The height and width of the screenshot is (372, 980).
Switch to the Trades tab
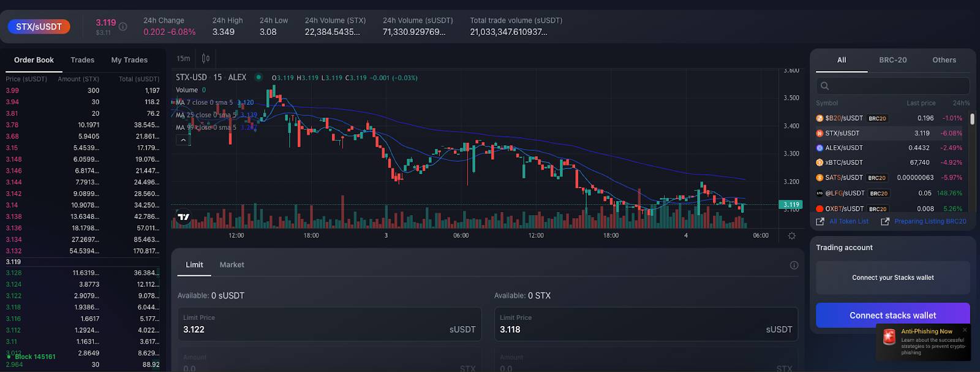pyautogui.click(x=82, y=60)
